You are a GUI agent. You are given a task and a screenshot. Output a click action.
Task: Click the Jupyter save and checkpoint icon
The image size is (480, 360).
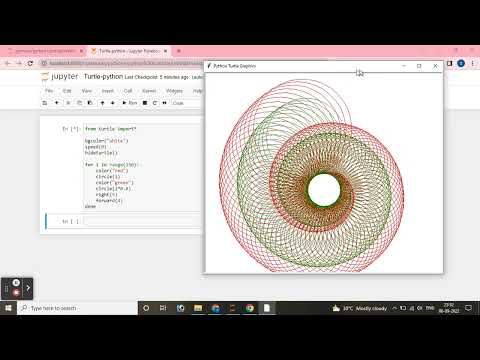(x=45, y=103)
